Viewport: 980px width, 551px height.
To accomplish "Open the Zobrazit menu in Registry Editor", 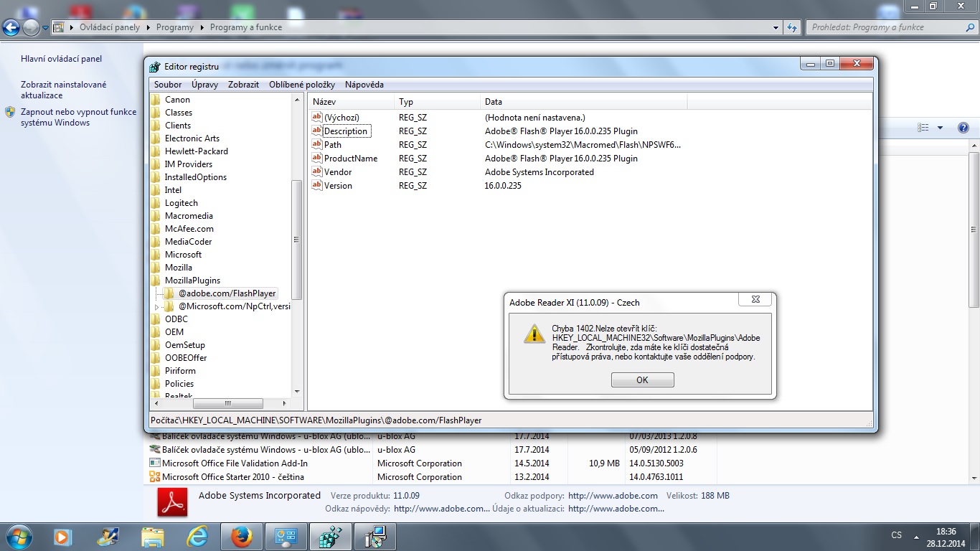I will tap(243, 84).
